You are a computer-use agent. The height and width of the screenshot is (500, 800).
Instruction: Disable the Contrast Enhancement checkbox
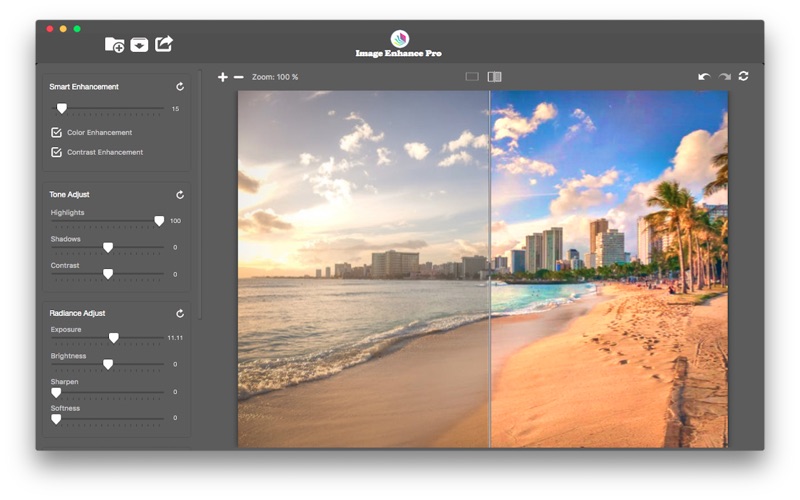click(x=56, y=152)
